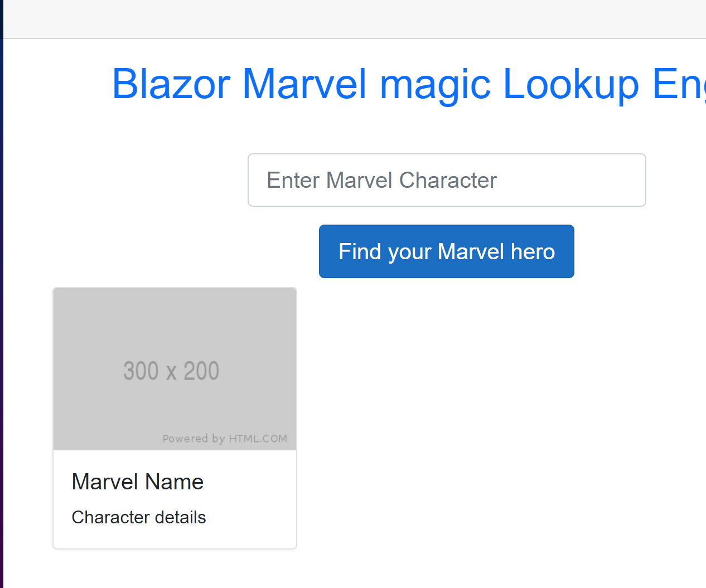
Task: Click the "Find your Marvel hero" button
Action: click(446, 251)
